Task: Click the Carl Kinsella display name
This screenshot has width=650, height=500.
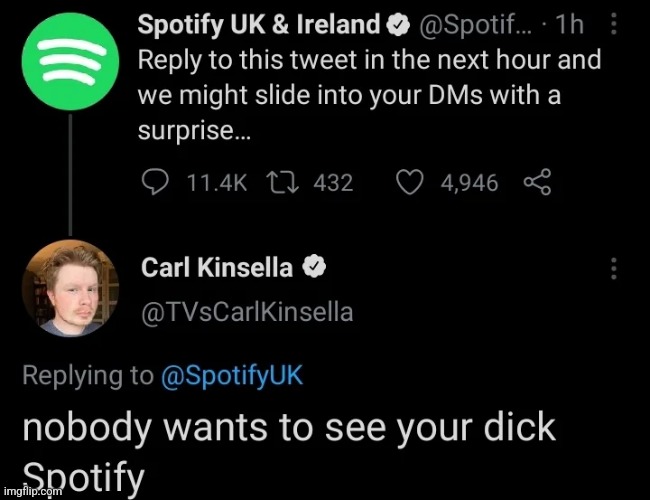Action: (217, 267)
